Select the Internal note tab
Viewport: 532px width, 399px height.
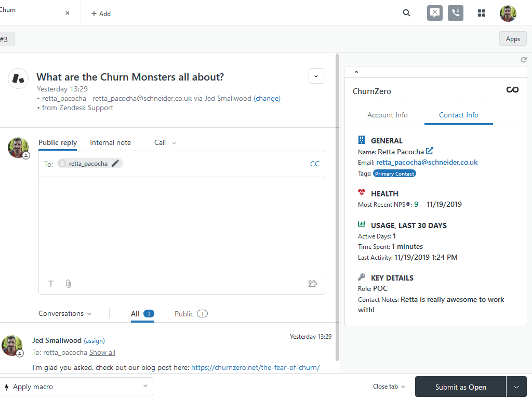(x=110, y=142)
